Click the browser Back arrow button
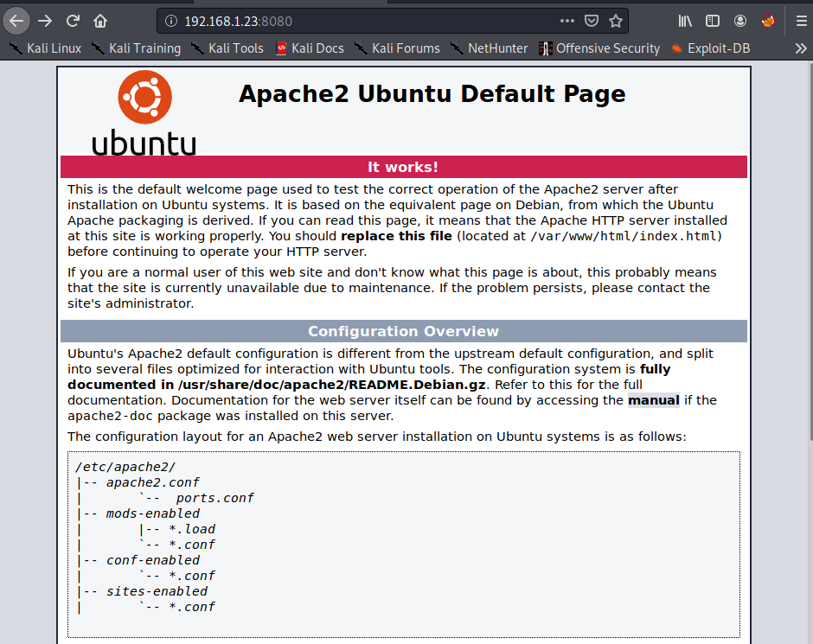Screen dimensions: 813x644 [x=16, y=21]
